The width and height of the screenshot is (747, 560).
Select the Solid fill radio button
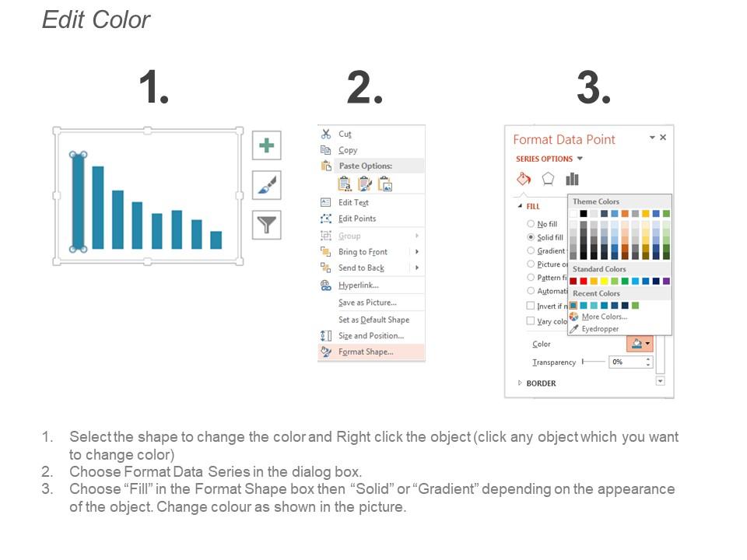pyautogui.click(x=531, y=237)
